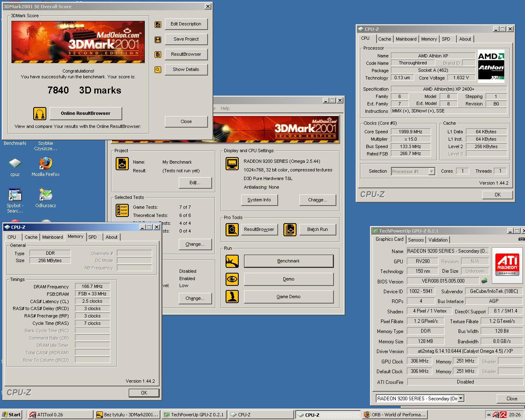Viewport: 525px width, 420px height.
Task: Open SPD tab in CPU-Z Memory window
Action: [93, 237]
